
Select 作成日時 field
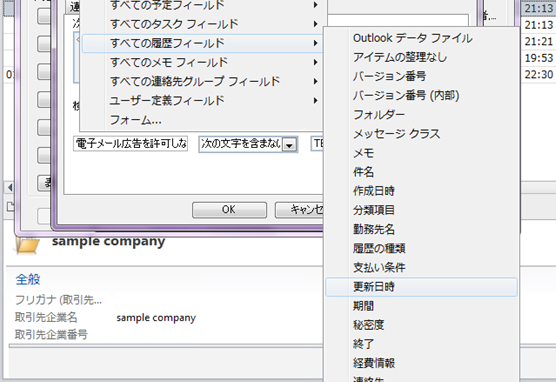point(421,191)
